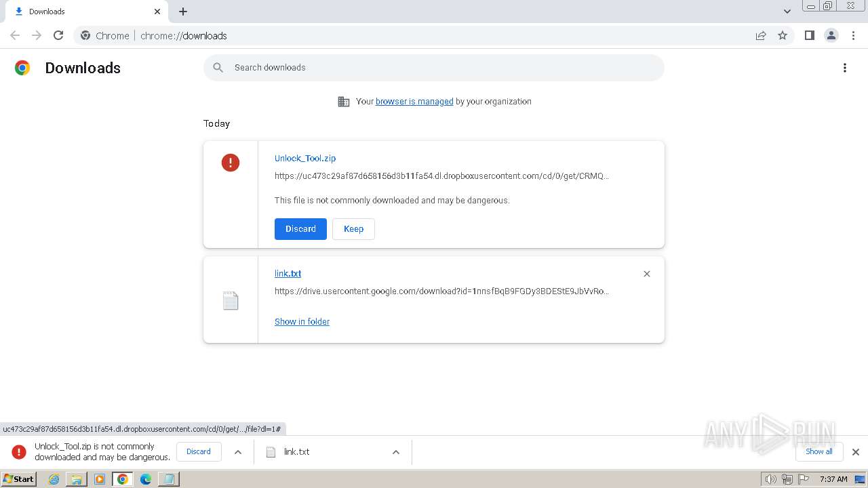The image size is (868, 488).
Task: Open the link.txt file name link
Action: point(288,274)
